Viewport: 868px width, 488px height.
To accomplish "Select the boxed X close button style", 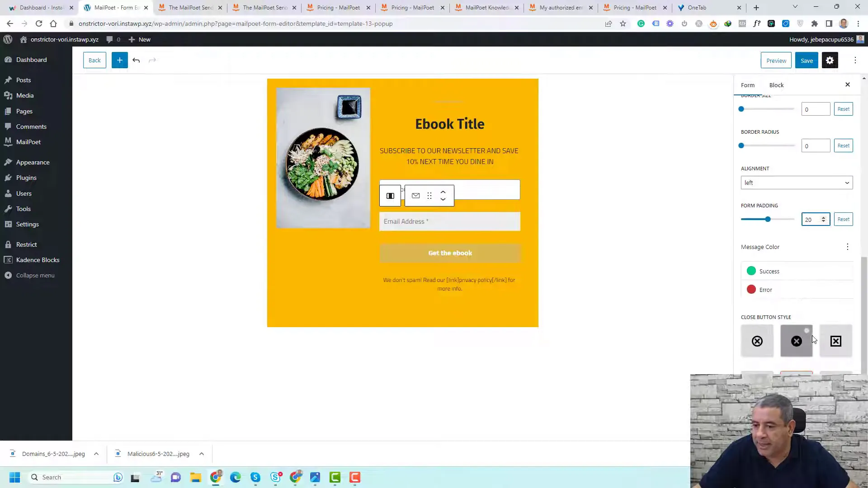I will click(x=836, y=340).
